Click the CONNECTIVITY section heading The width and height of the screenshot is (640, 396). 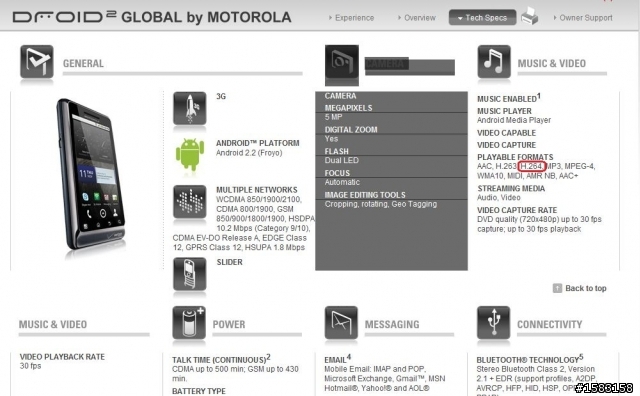(x=549, y=325)
